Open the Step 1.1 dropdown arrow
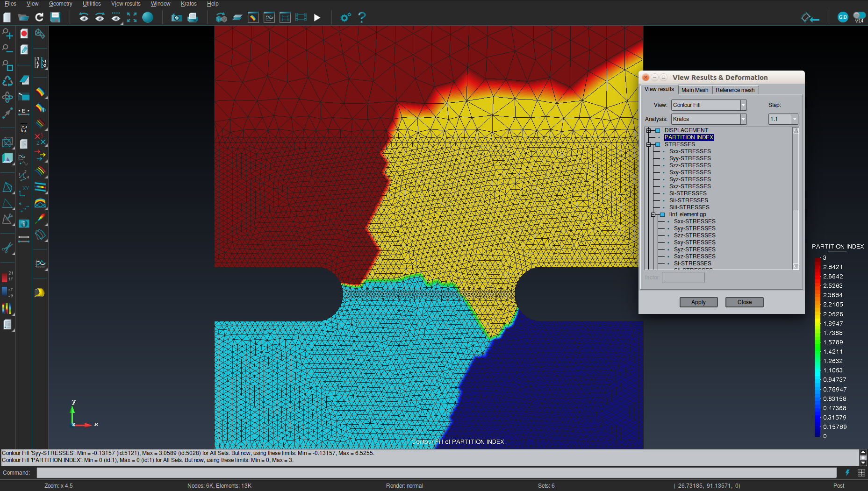 tap(795, 119)
